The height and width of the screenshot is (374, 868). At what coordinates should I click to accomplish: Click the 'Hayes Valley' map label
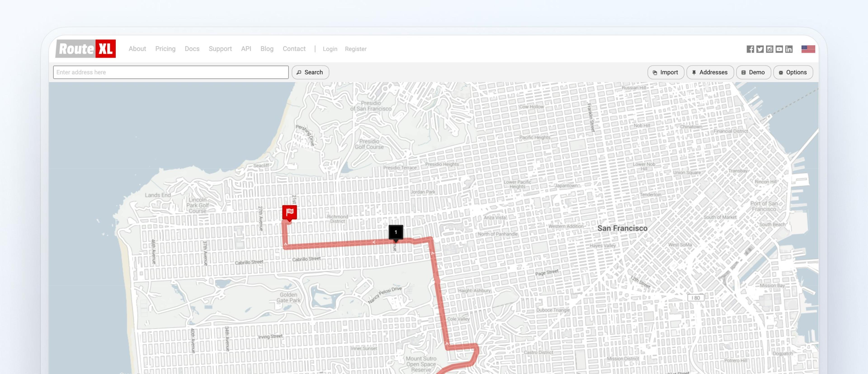[602, 245]
